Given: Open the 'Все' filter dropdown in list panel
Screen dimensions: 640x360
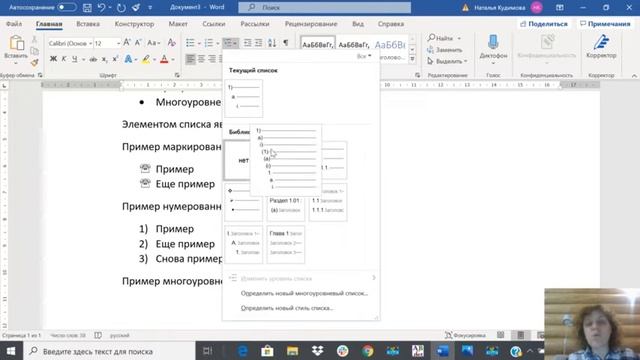Looking at the screenshot, I should pyautogui.click(x=364, y=56).
